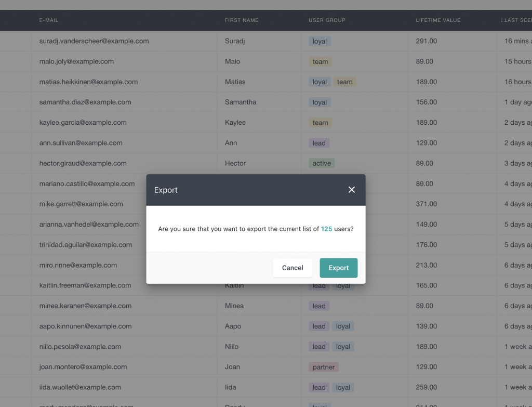This screenshot has height=407, width=532.
Task: Click the 'team' tag for Matias
Action: [x=345, y=82]
